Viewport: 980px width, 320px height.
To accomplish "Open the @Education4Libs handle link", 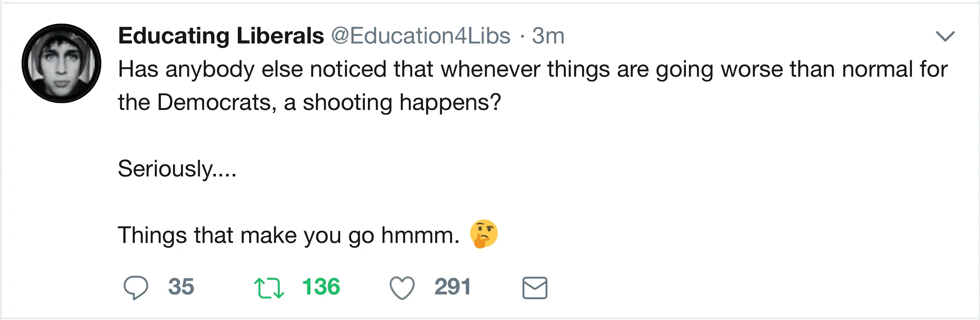I will point(421,36).
